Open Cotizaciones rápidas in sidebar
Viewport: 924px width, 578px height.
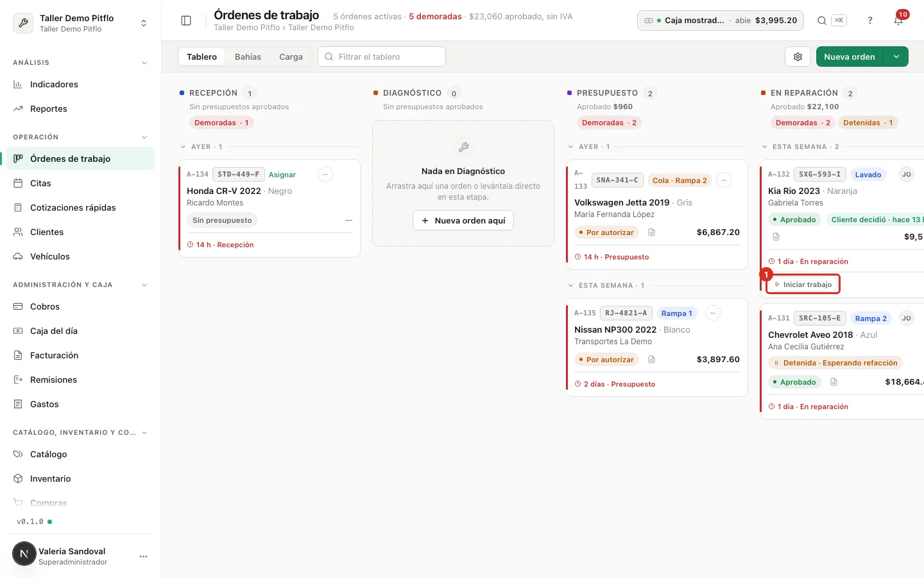tap(81, 207)
